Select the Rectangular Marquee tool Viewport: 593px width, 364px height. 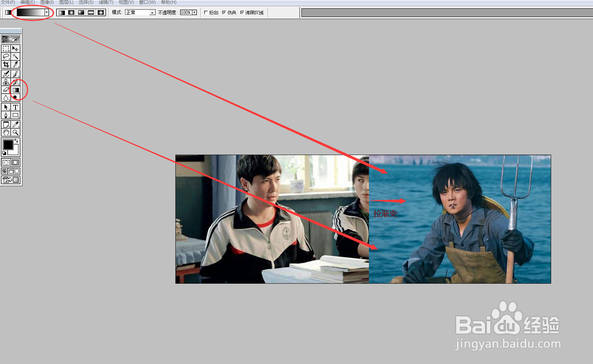[x=6, y=49]
